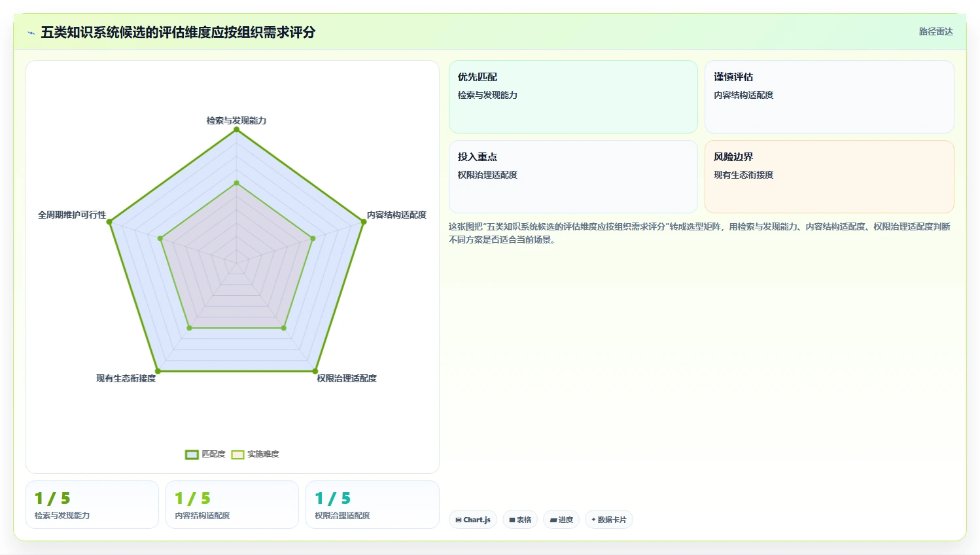Open the 投入重点 card
This screenshot has height=555, width=980.
click(x=573, y=177)
